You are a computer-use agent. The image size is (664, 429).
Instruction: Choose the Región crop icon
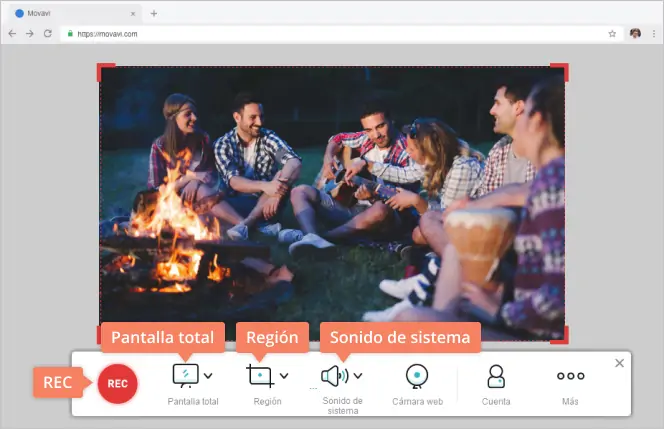pos(260,376)
